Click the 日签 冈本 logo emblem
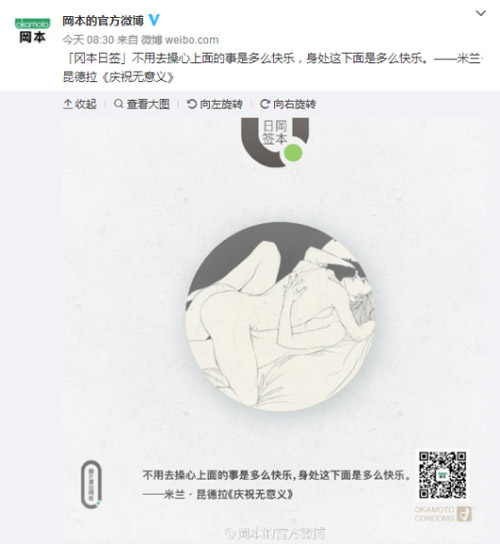This screenshot has height=545, width=500. click(x=275, y=142)
